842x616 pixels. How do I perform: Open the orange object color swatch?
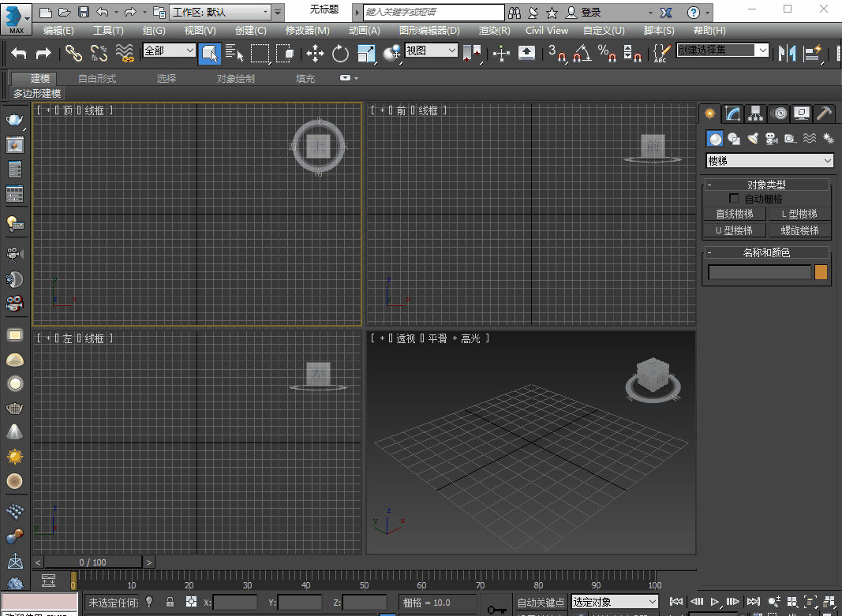point(821,272)
